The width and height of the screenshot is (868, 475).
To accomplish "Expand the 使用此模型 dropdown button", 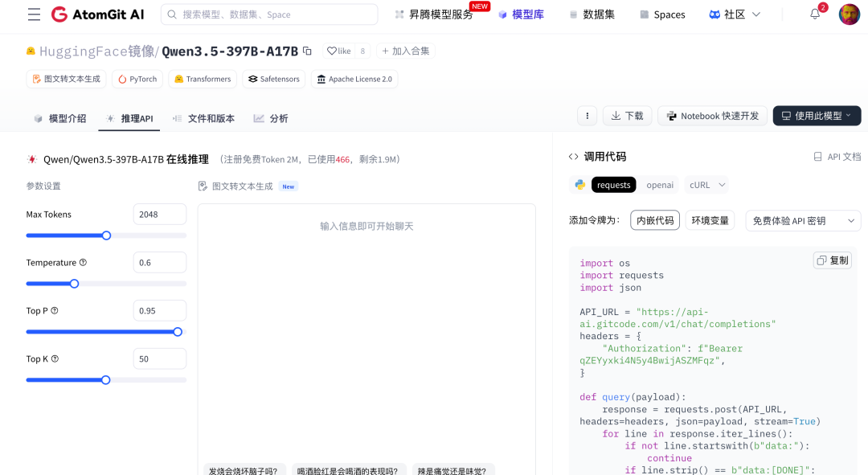I will click(817, 116).
